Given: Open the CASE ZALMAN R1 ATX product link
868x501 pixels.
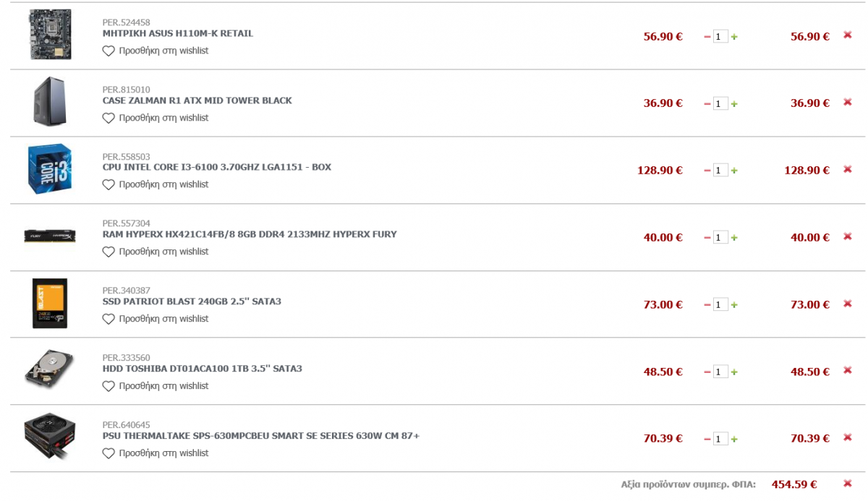Looking at the screenshot, I should coord(197,100).
